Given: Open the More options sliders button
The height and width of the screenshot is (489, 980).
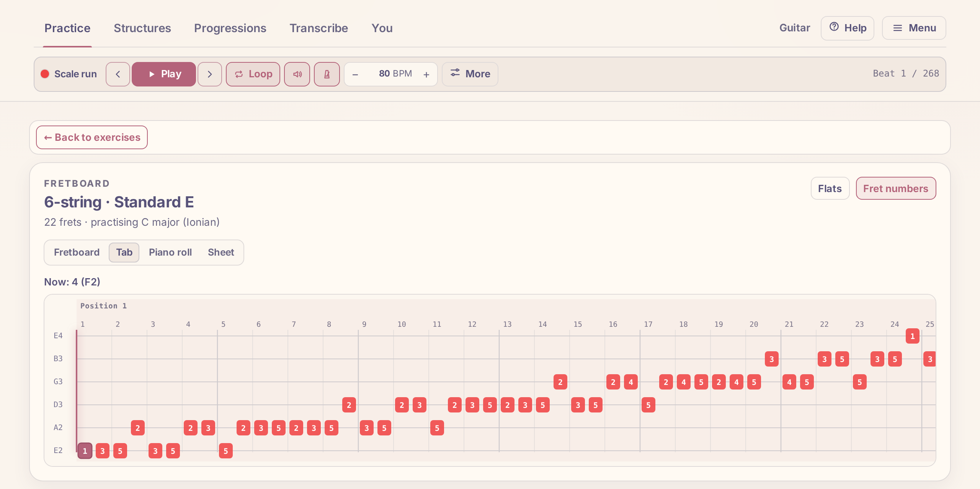Looking at the screenshot, I should click(470, 74).
